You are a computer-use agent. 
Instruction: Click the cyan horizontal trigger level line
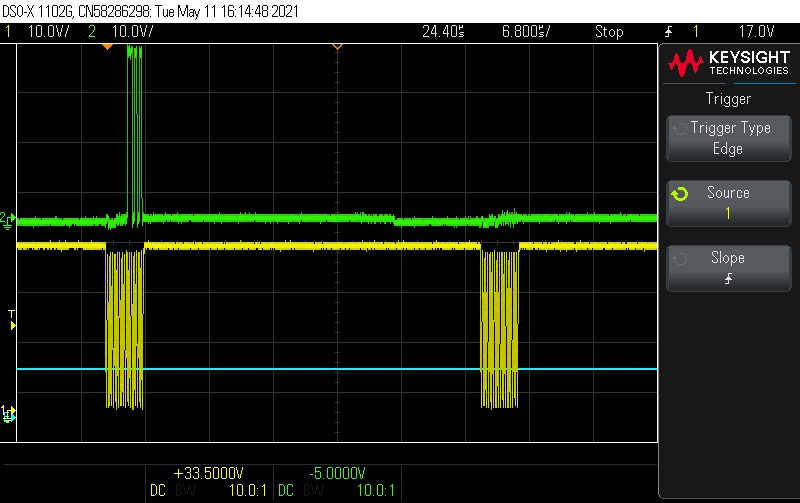tap(337, 368)
